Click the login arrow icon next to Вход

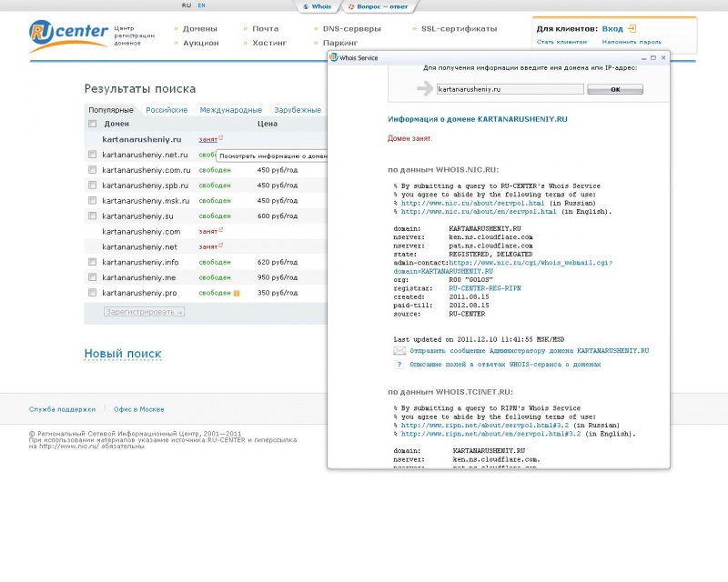(632, 29)
